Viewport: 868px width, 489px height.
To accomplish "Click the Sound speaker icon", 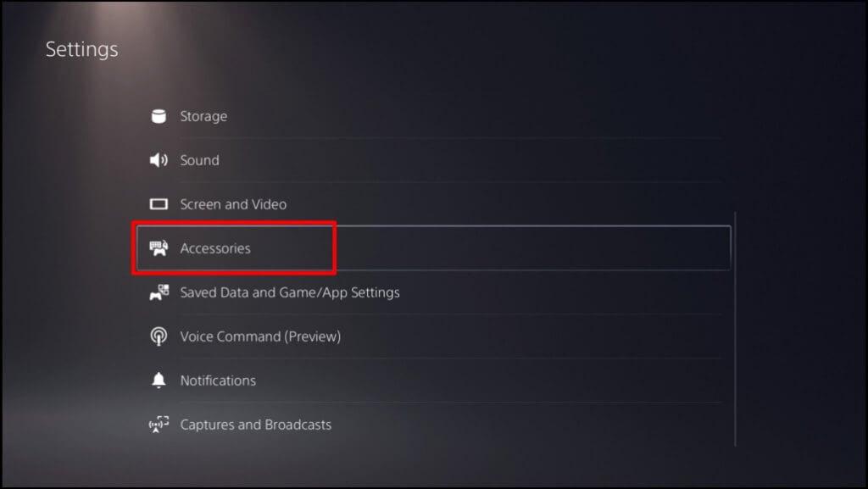I will (159, 160).
